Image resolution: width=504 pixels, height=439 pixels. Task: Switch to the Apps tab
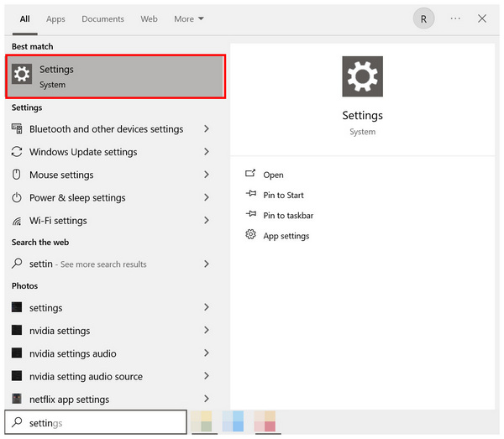(55, 18)
